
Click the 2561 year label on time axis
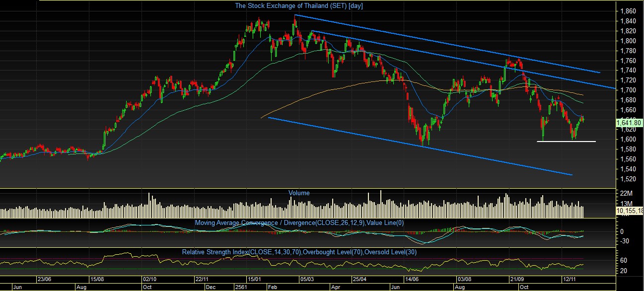point(242,287)
